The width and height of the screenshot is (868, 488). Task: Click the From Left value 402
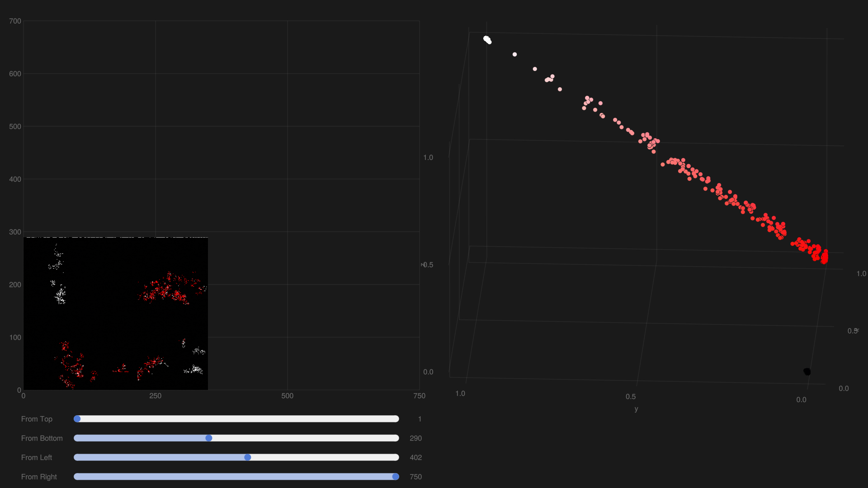coord(415,458)
